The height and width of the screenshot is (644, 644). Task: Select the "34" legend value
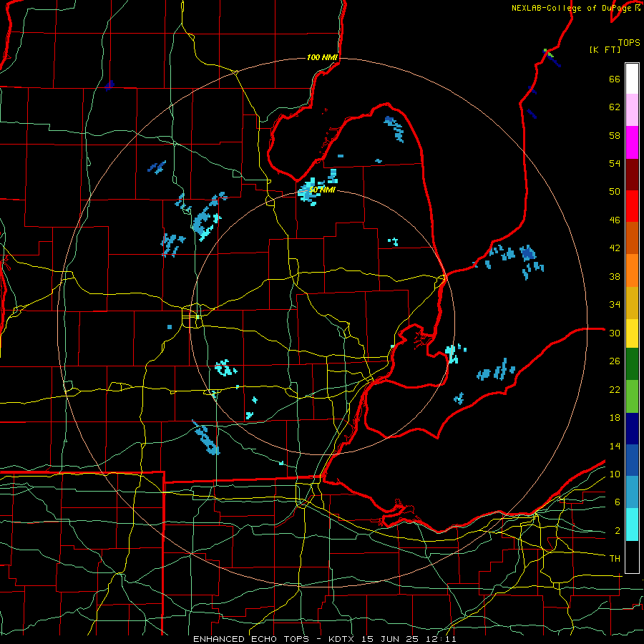(x=615, y=305)
